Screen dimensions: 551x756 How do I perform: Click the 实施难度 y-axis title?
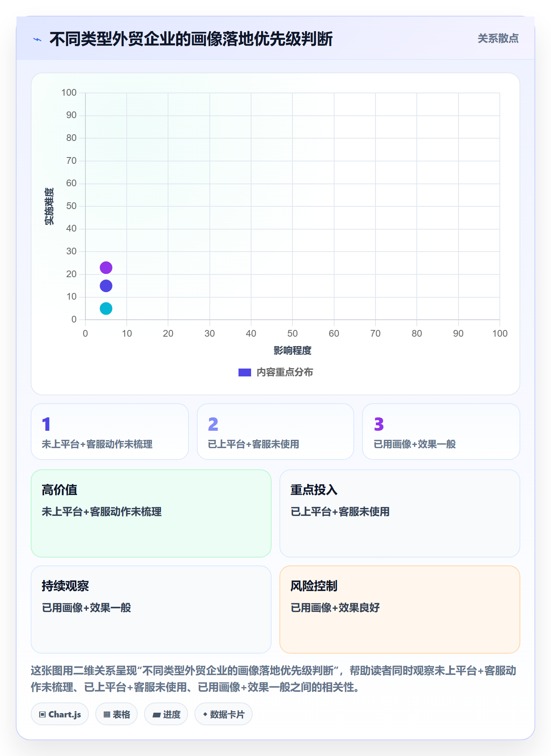[x=49, y=206]
